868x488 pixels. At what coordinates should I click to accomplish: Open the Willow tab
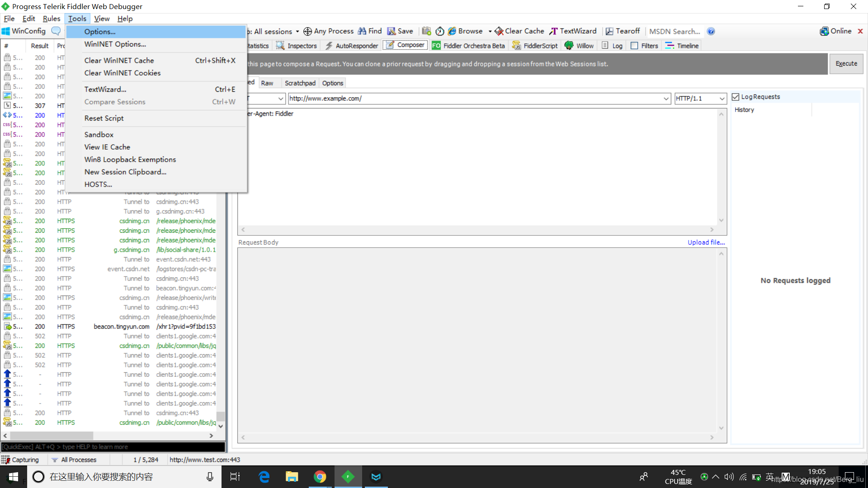click(579, 46)
